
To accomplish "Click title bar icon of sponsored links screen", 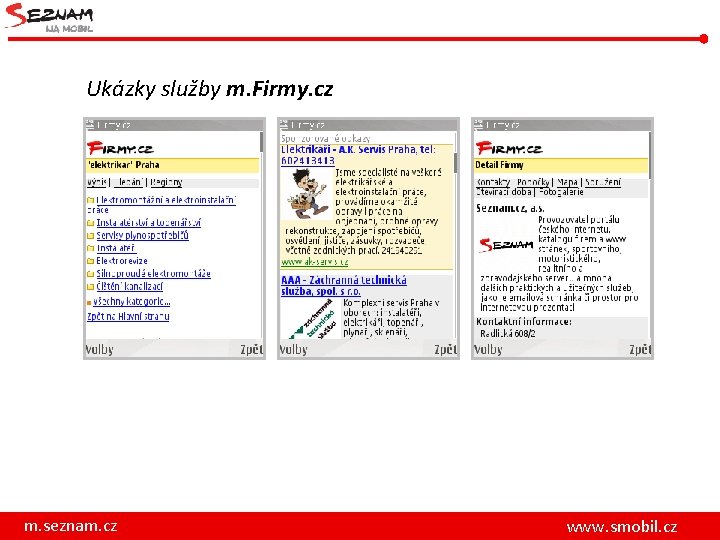I will [284, 124].
